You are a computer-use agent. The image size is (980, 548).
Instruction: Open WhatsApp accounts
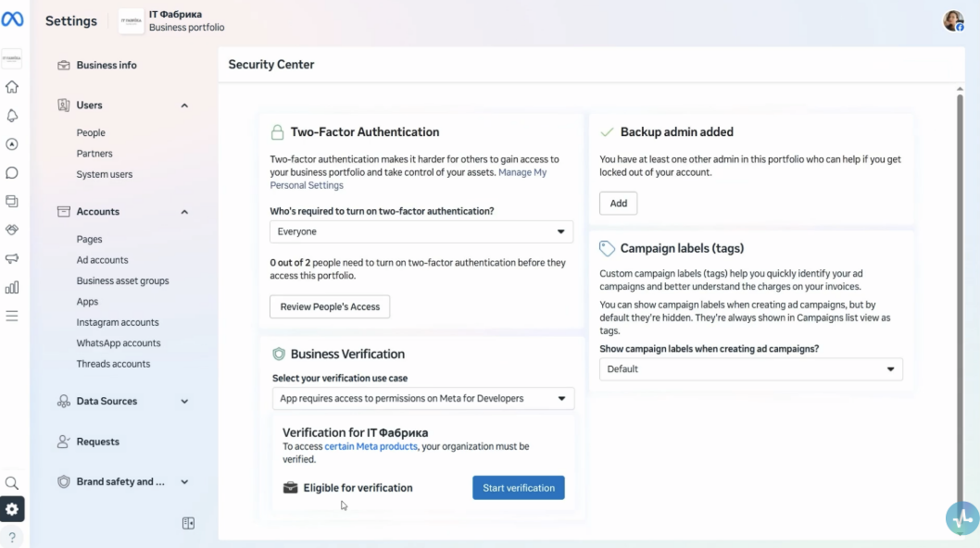click(x=119, y=343)
